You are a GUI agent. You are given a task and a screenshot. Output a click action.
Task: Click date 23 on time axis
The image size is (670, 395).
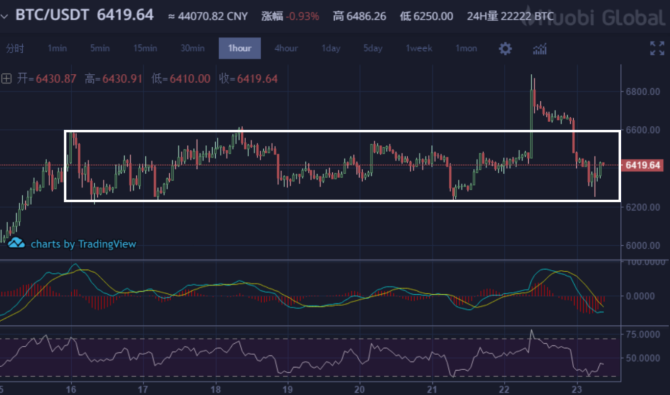pyautogui.click(x=577, y=389)
